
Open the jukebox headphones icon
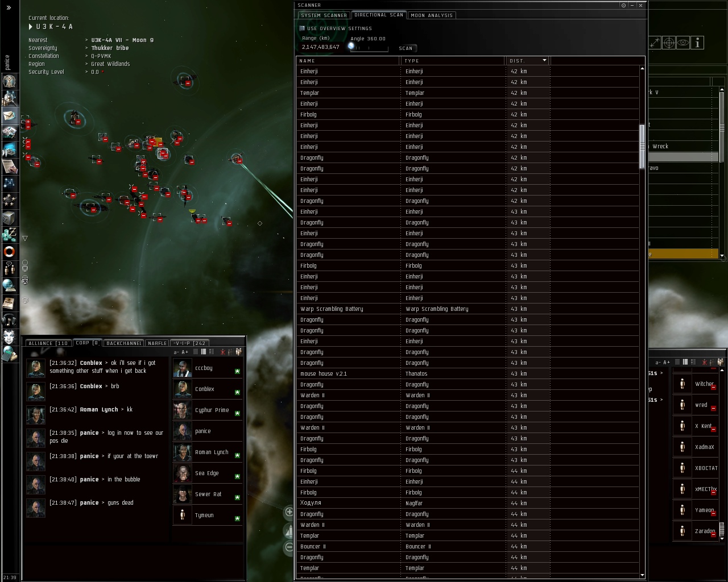click(9, 320)
